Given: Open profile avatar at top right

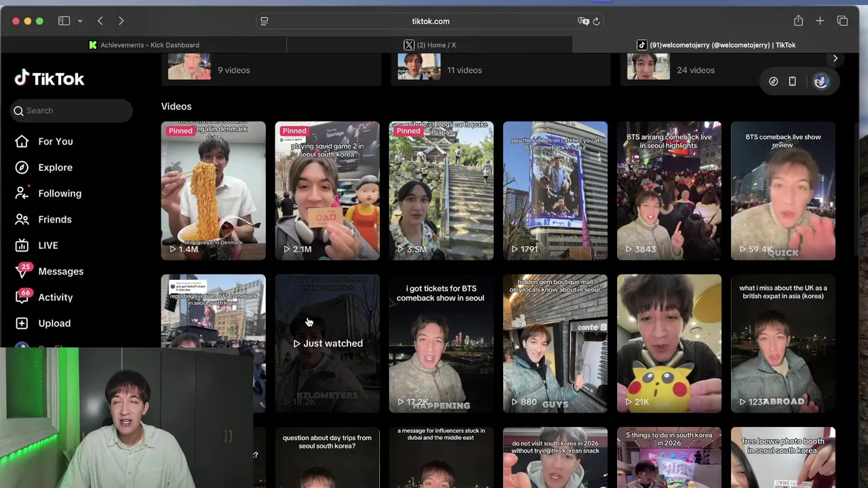Looking at the screenshot, I should pyautogui.click(x=821, y=81).
